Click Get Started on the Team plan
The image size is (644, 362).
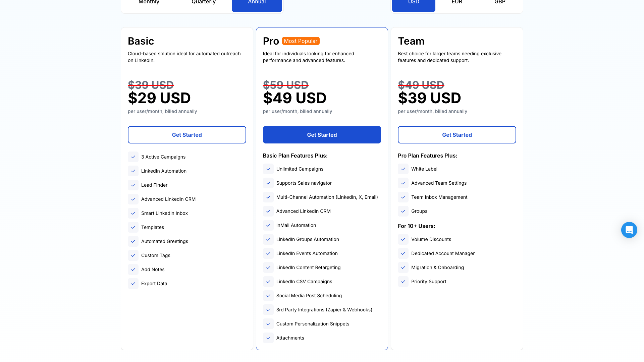tap(457, 135)
